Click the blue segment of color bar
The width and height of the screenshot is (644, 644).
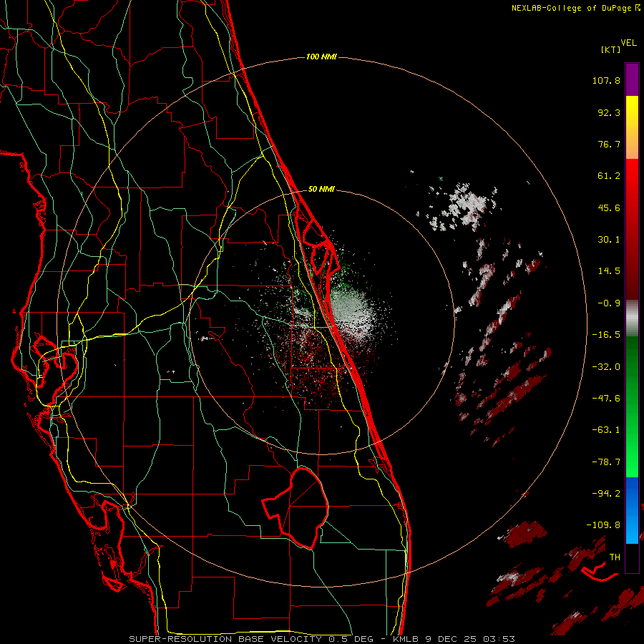coord(632,510)
